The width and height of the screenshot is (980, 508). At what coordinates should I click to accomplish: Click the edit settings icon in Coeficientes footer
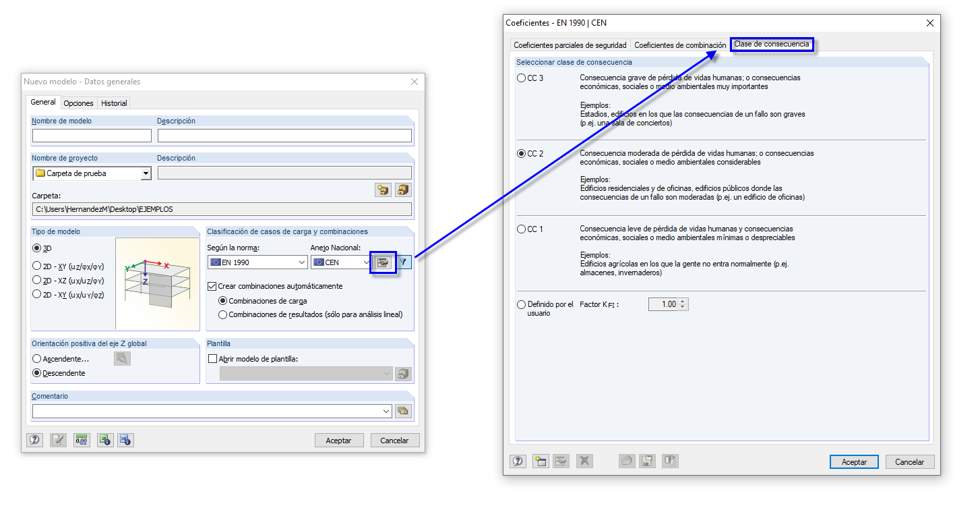(x=561, y=461)
